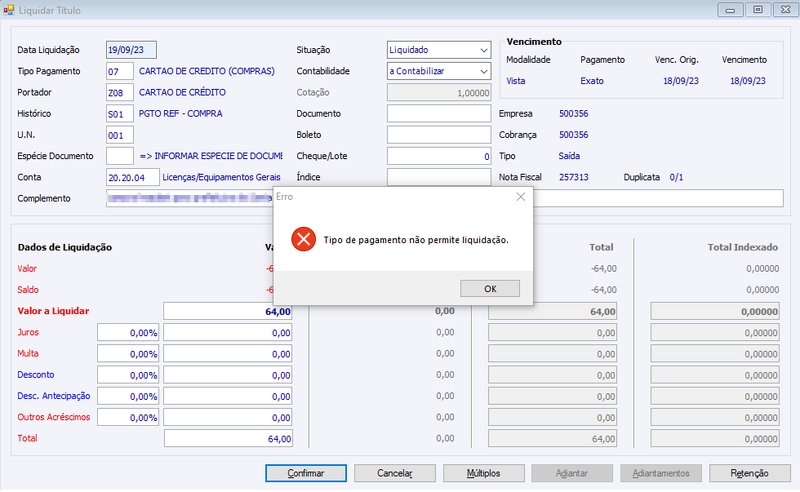Click the disabled Cotação field
Image resolution: width=800 pixels, height=492 pixels.
(439, 93)
